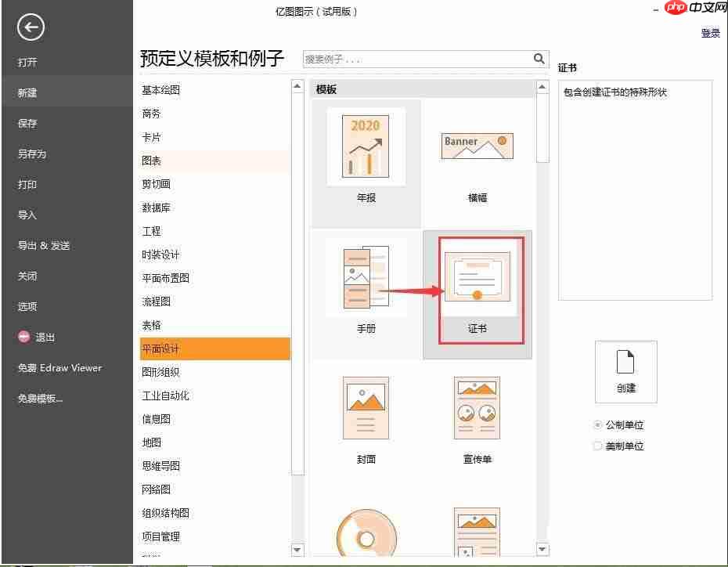The height and width of the screenshot is (567, 728).
Task: Select the 思维导图 (Mind Map) category
Action: point(160,466)
